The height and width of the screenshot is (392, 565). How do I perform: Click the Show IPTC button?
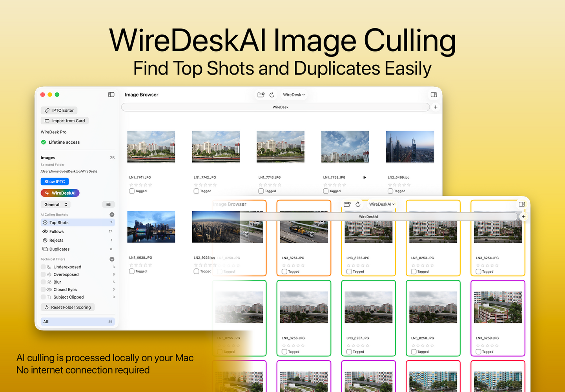[55, 182]
